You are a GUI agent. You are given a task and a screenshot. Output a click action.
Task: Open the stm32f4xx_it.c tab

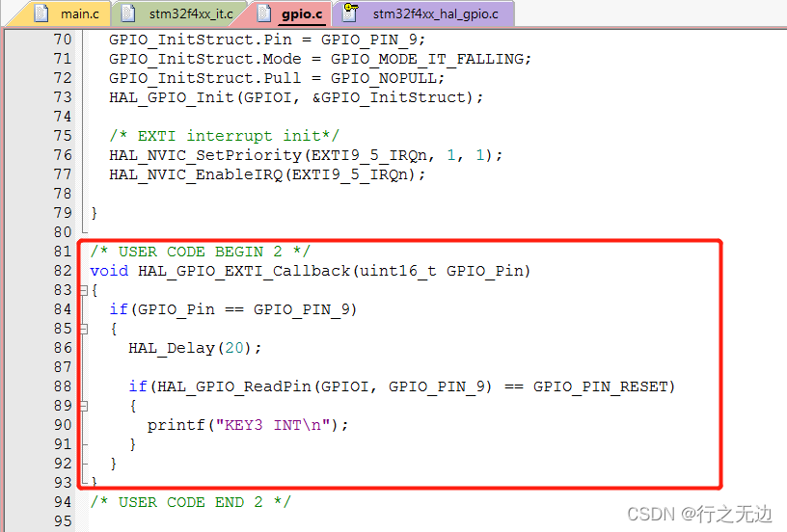coord(181,13)
